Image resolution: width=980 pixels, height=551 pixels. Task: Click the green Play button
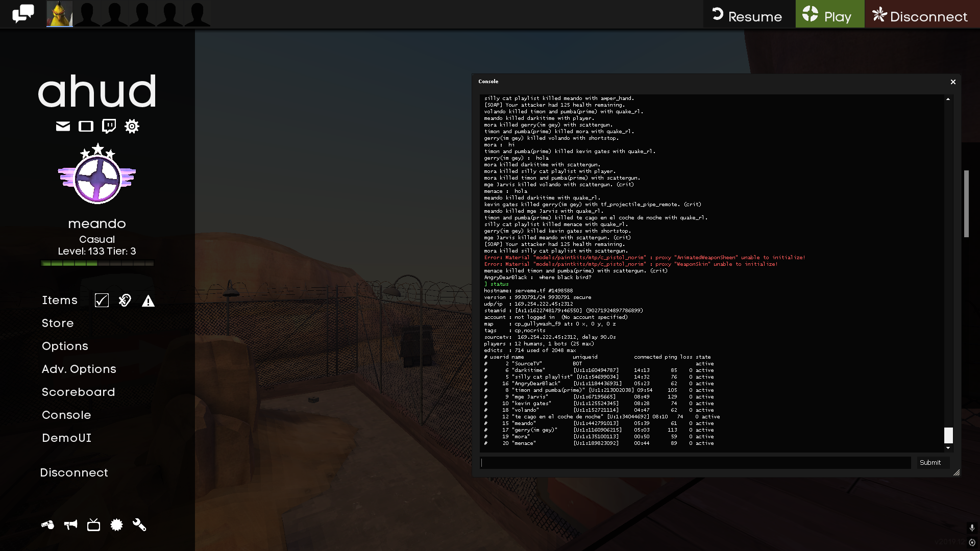click(829, 14)
